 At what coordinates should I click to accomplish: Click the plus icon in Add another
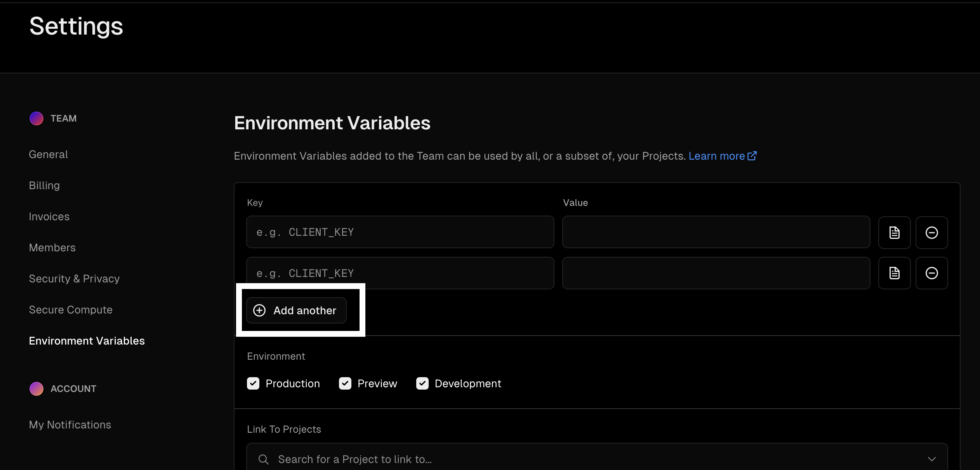tap(259, 310)
